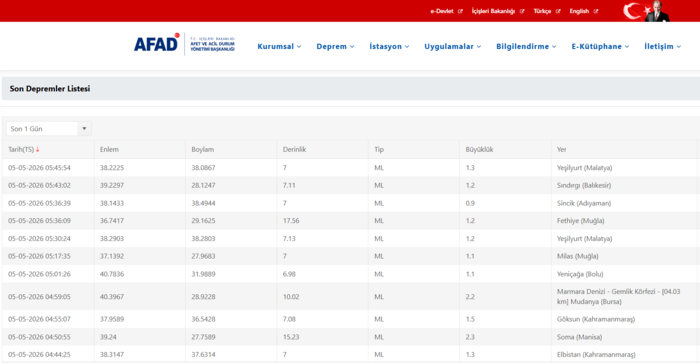Click longitude value 28.1247
The image size is (700, 363).
click(x=203, y=185)
